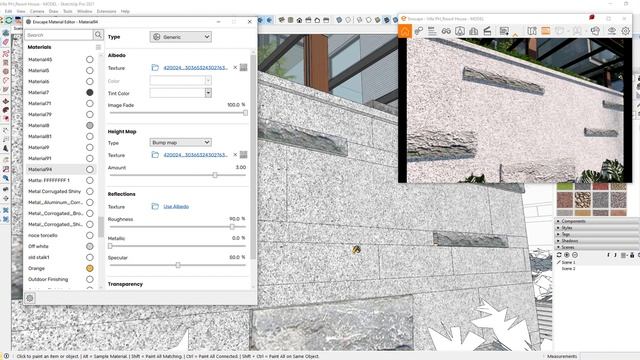Open the Tools menu
640x360 pixels.
[x=68, y=11]
